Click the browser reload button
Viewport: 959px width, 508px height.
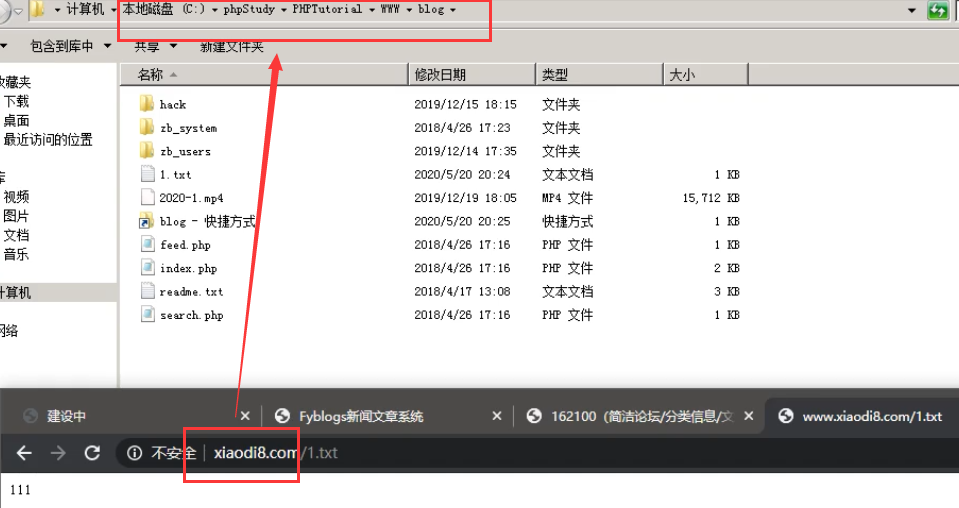coord(92,453)
